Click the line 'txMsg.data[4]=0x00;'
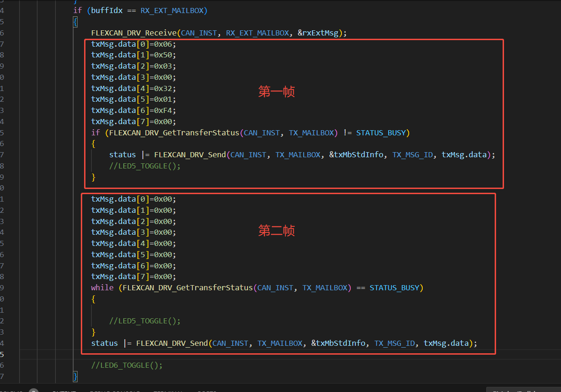Image resolution: width=561 pixels, height=392 pixels. 134,244
